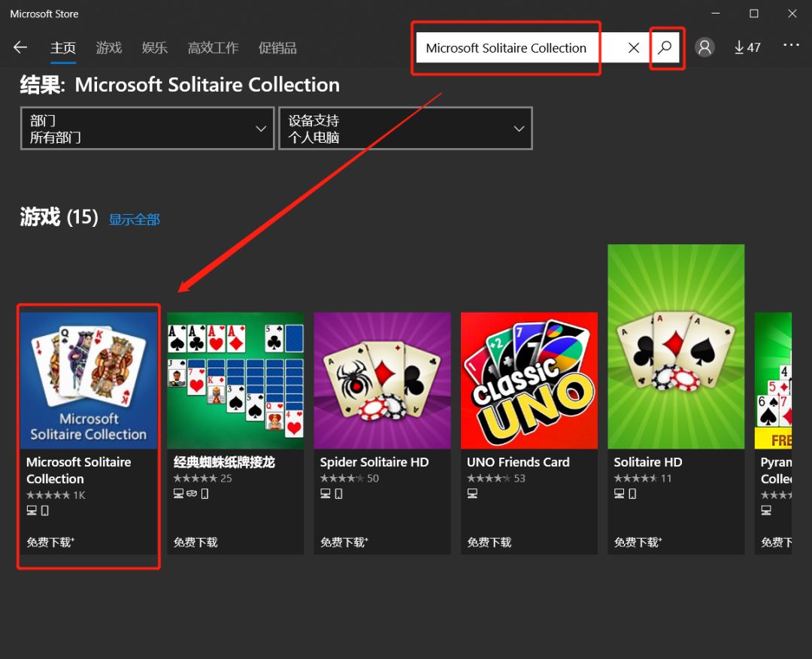Open the 部门 (Department) dropdown
Image resolution: width=812 pixels, height=659 pixels.
[147, 128]
